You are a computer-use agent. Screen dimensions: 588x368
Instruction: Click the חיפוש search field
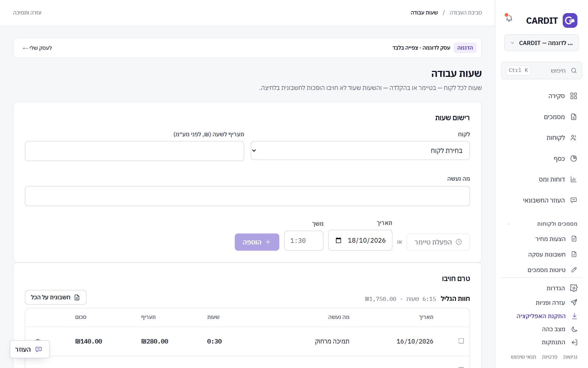pyautogui.click(x=542, y=71)
